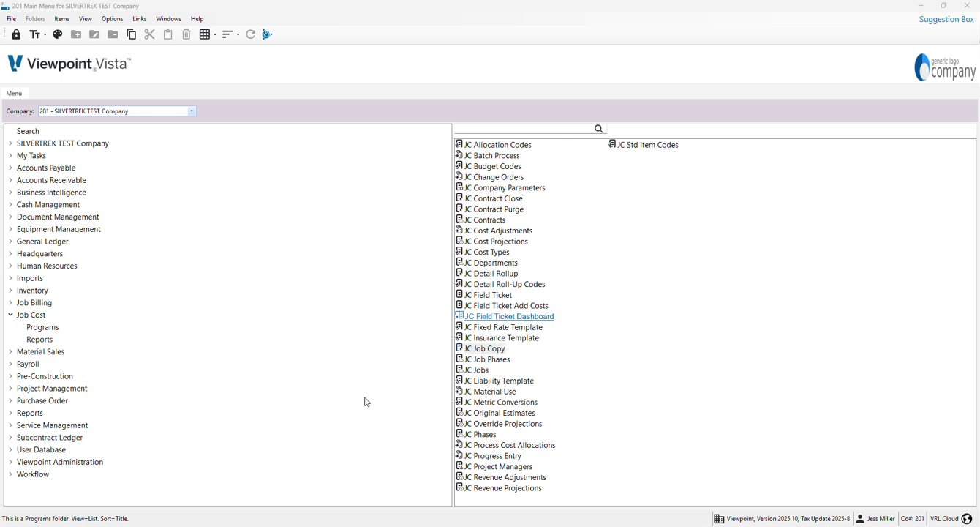This screenshot has width=980, height=527.
Task: Click the Co#: 201 status entry
Action: pyautogui.click(x=913, y=519)
